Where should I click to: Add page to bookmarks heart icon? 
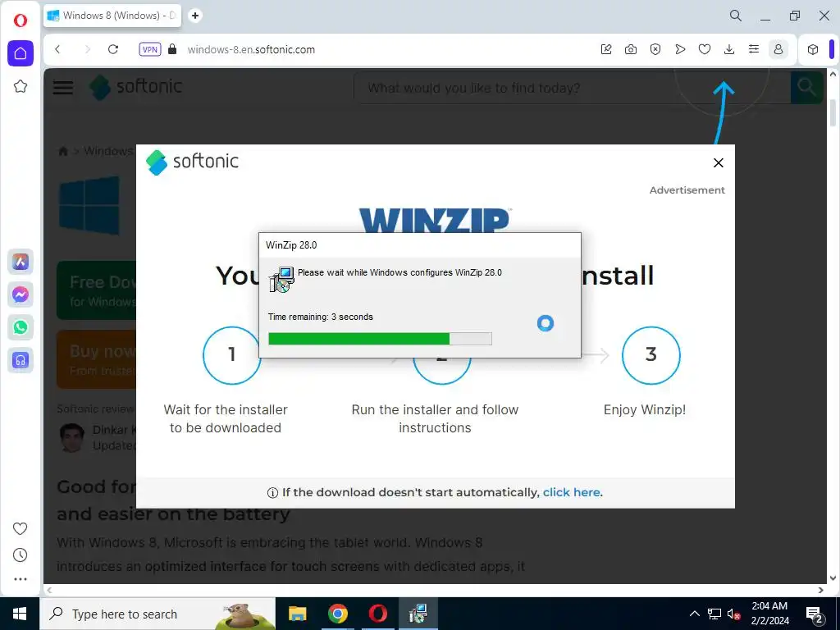tap(705, 49)
